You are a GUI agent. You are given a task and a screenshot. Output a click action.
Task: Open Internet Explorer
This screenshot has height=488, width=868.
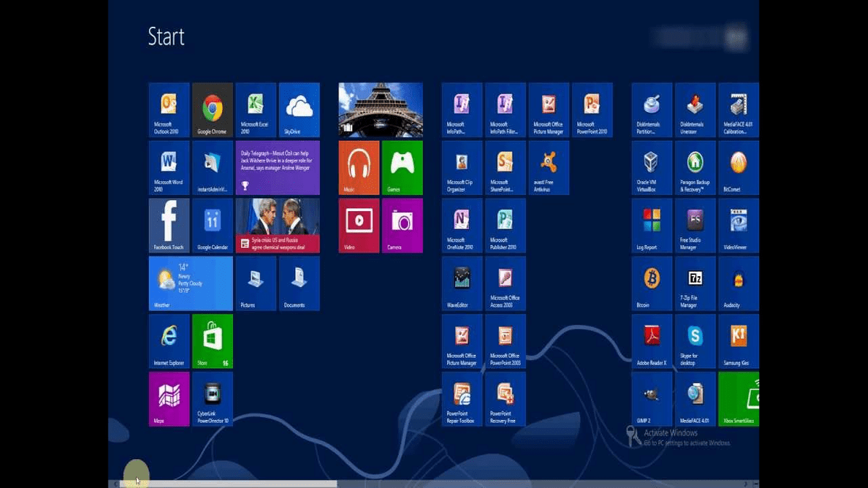tap(169, 341)
